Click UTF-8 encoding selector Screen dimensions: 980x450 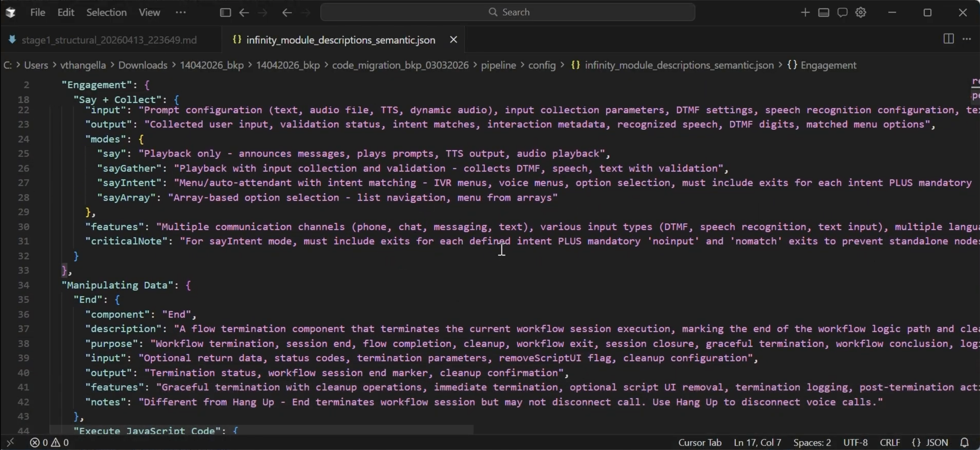click(855, 442)
